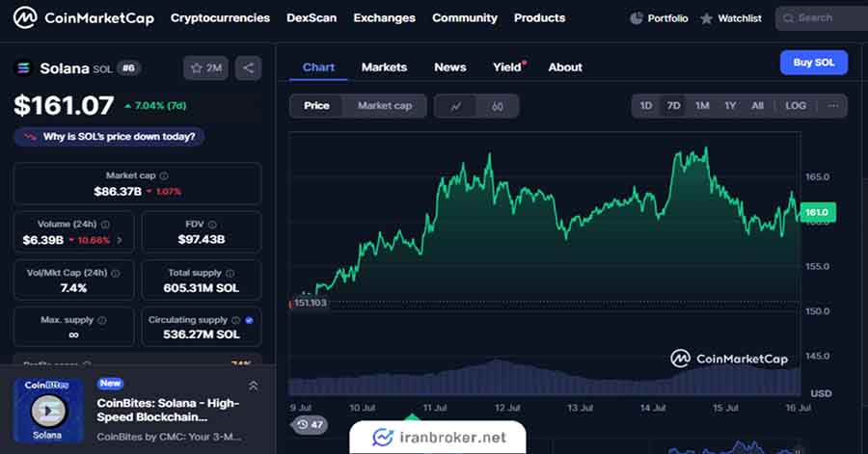Viewport: 868px width, 454px height.
Task: Click the $6.39B volume value
Action: [x=42, y=240]
